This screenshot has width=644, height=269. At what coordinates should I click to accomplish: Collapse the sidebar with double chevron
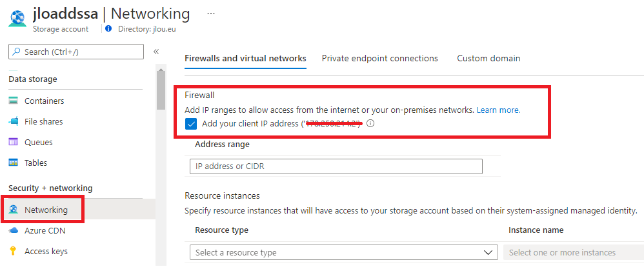[x=156, y=52]
